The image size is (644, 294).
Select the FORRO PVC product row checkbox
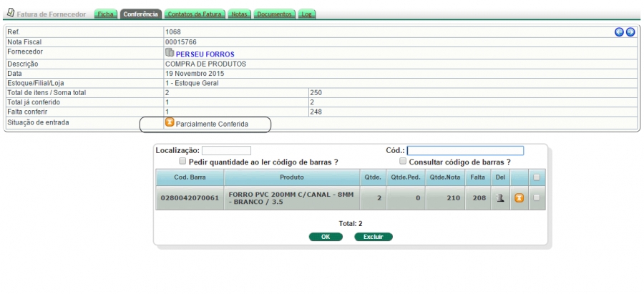537,198
